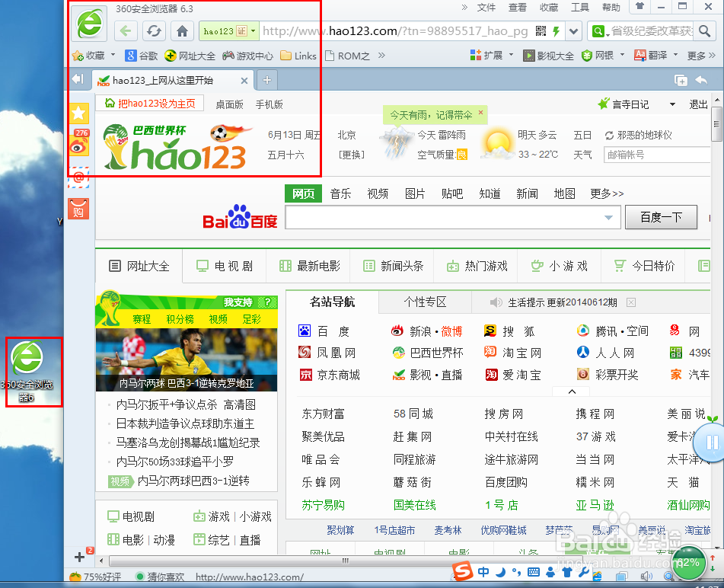Expand 收藏 dropdown arrow
Screen dimensions: 724x588
113,55
